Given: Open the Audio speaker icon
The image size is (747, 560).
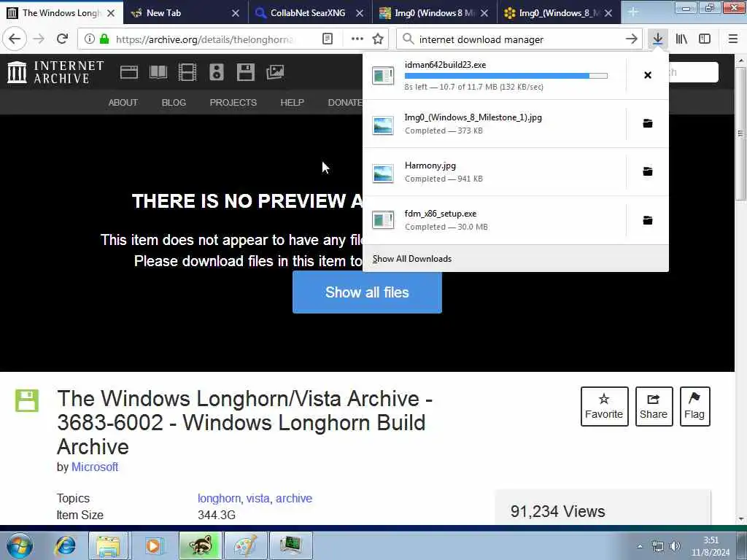Looking at the screenshot, I should point(216,72).
